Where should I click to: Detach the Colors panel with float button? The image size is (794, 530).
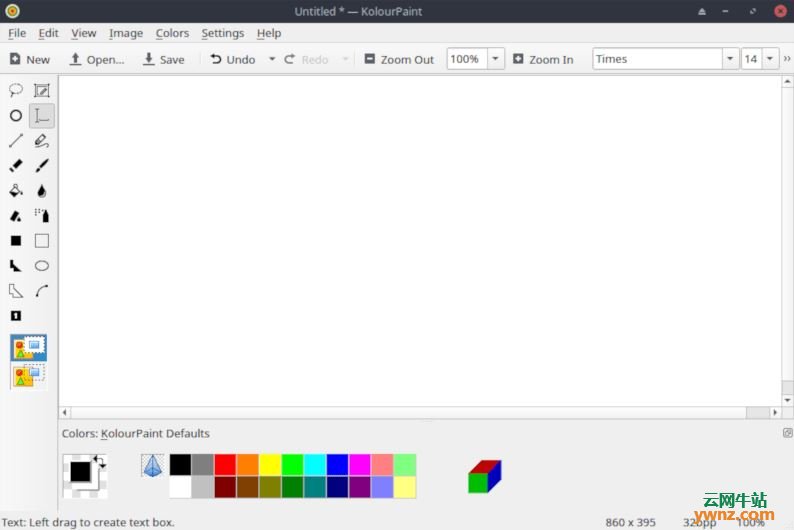click(x=787, y=433)
